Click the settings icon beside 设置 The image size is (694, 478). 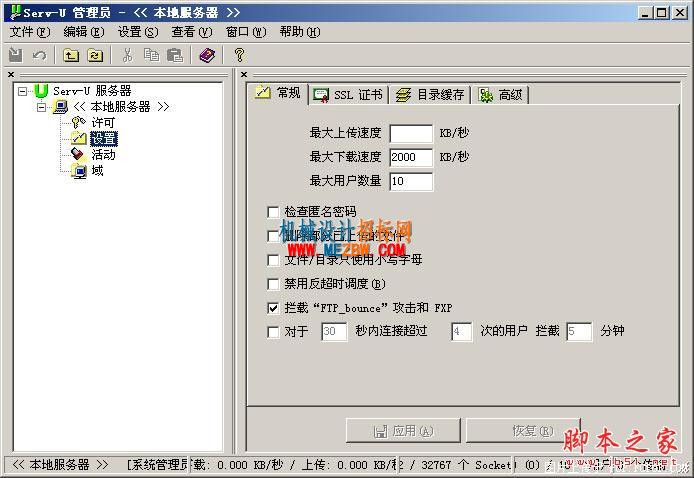(79, 139)
